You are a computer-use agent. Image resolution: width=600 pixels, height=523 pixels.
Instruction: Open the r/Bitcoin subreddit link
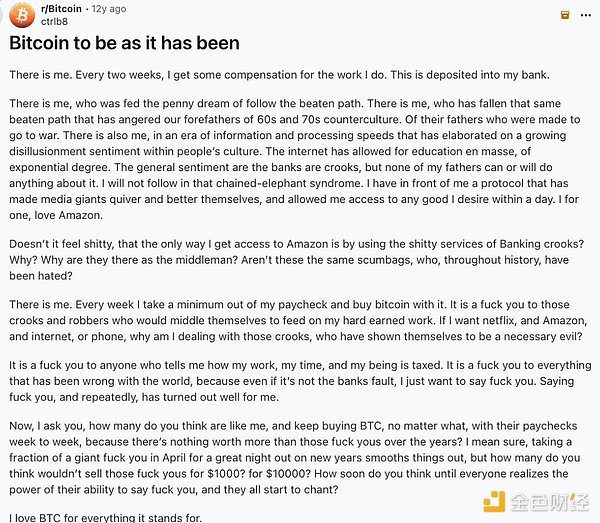pyautogui.click(x=62, y=9)
